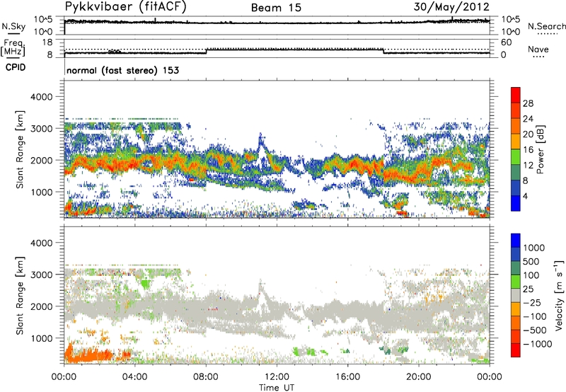566x392 pixels.
Task: Click the 'N.Search' legend label
Action: (x=546, y=26)
